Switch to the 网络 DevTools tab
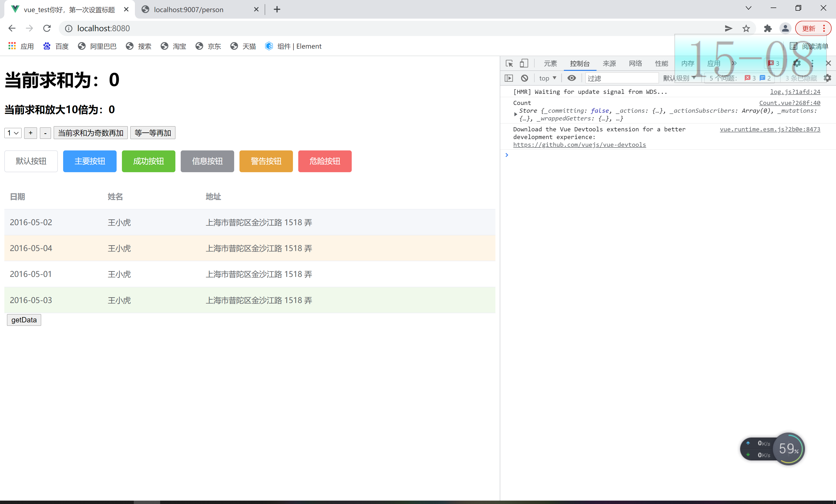836x504 pixels. pyautogui.click(x=635, y=63)
